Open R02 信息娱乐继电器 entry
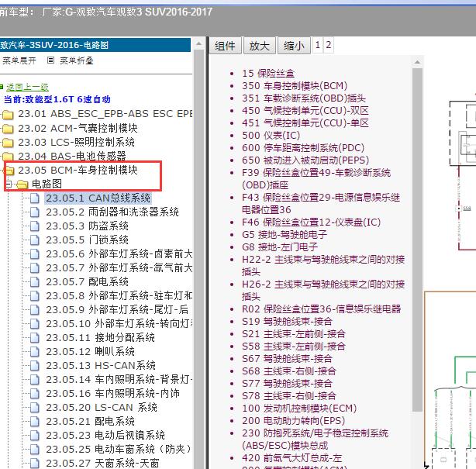The height and width of the screenshot is (469, 476). pyautogui.click(x=321, y=309)
